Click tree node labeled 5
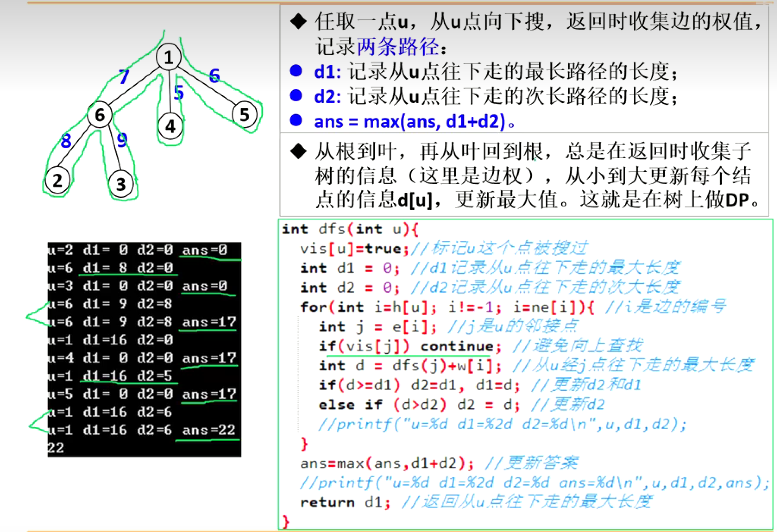777x532 pixels. pos(244,114)
